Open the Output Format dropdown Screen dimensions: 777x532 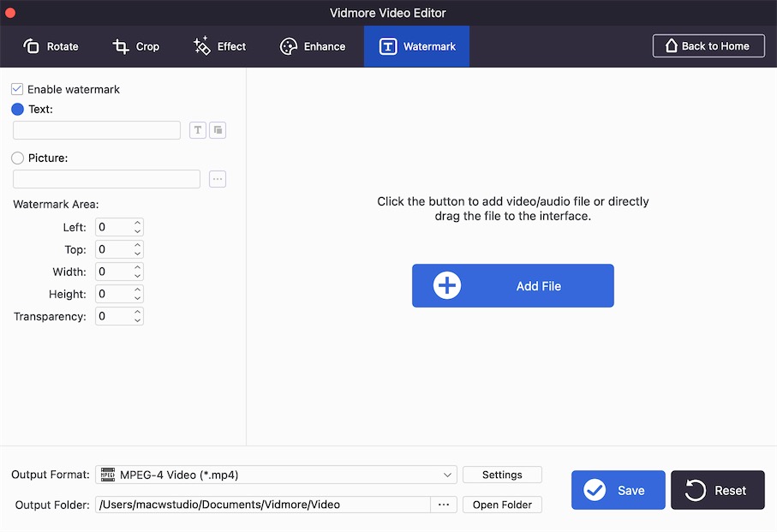click(276, 475)
